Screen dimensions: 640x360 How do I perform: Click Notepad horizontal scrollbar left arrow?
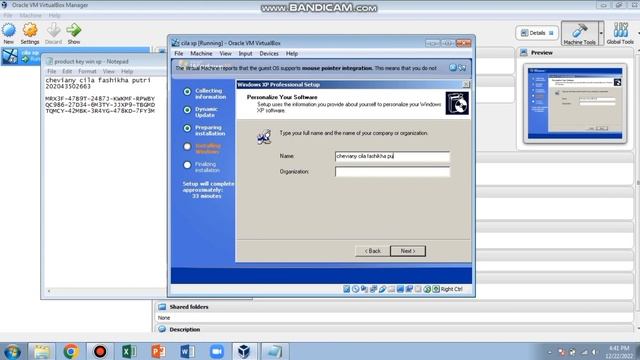(49, 291)
